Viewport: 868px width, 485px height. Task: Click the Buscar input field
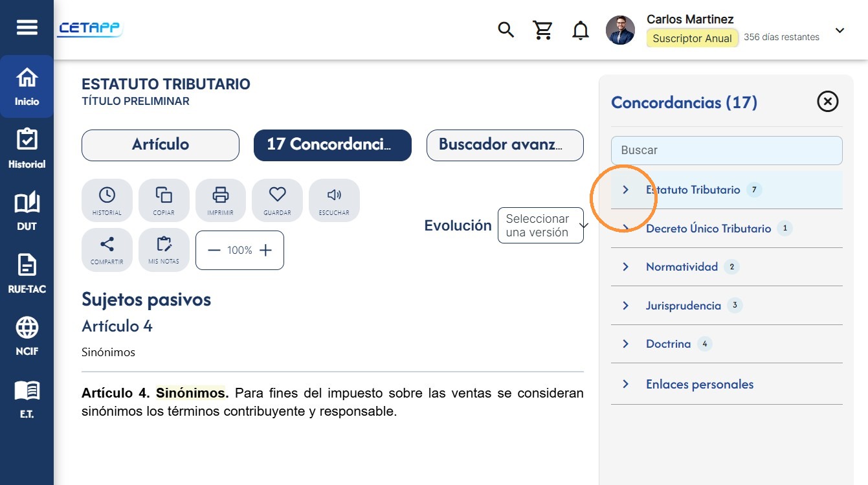[727, 150]
